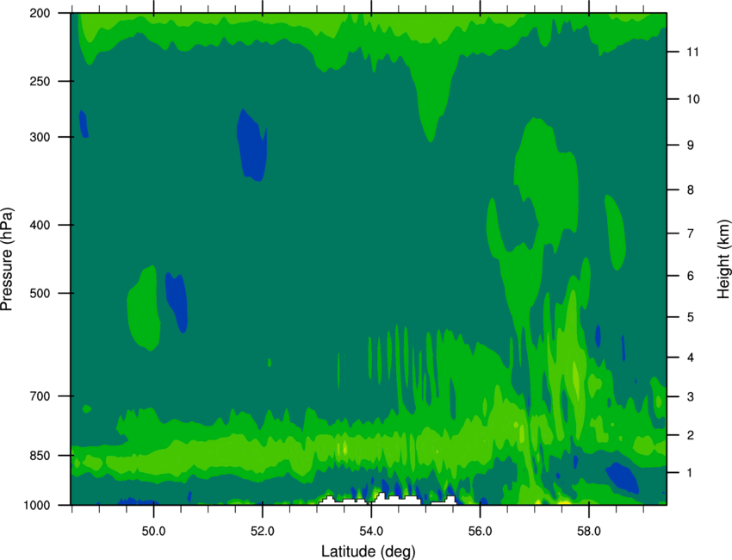Image resolution: width=732 pixels, height=560 pixels.
Task: Click the latitude tick label '58.0'
Action: pos(589,532)
